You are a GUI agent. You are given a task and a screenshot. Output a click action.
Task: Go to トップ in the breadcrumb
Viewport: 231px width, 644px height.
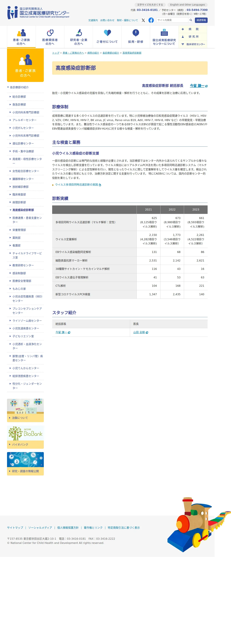[x=56, y=53]
